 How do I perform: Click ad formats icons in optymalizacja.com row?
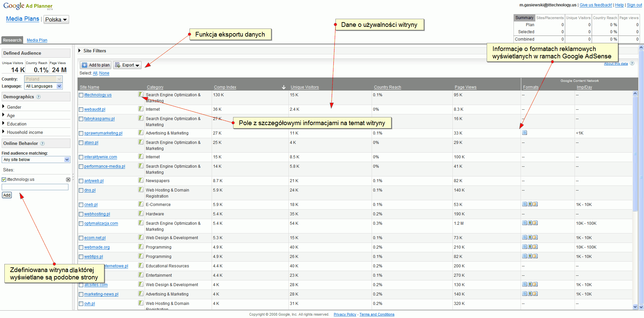pyautogui.click(x=530, y=223)
